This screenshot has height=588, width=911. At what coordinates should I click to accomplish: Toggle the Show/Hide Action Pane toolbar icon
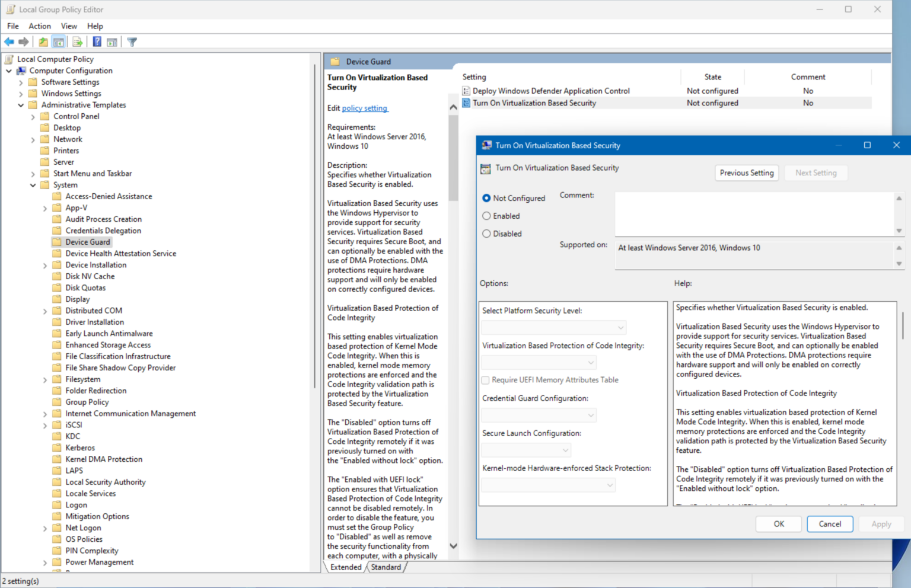point(112,42)
